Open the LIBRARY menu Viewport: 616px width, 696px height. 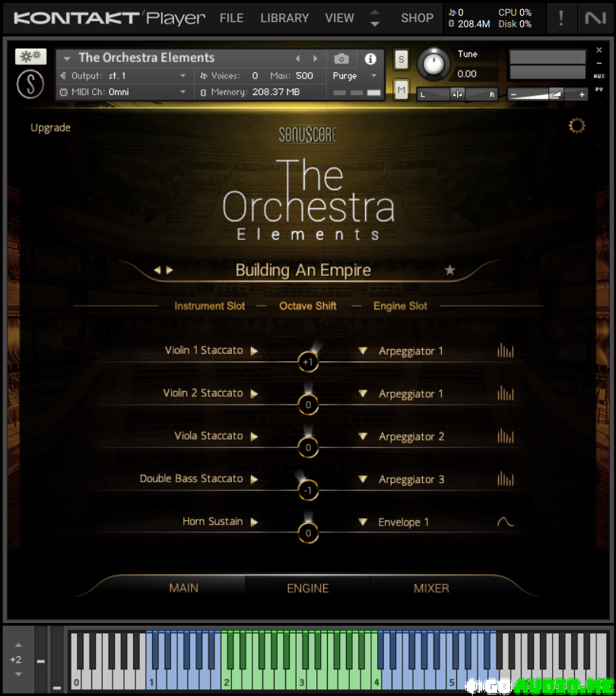tap(284, 18)
